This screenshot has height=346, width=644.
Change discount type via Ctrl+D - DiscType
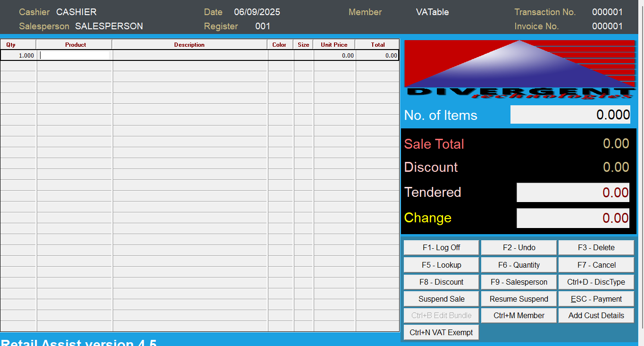596,281
